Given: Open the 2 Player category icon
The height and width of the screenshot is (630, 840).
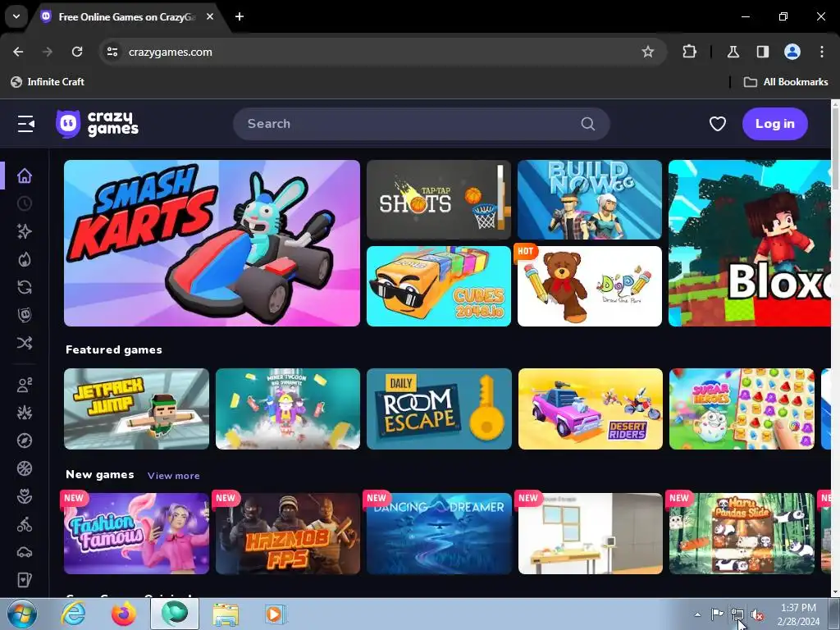Looking at the screenshot, I should click(24, 385).
